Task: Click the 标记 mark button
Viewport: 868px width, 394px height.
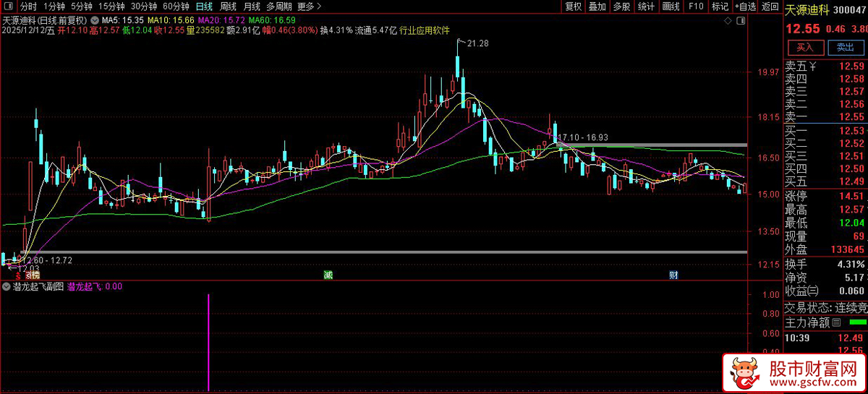Action: (720, 7)
